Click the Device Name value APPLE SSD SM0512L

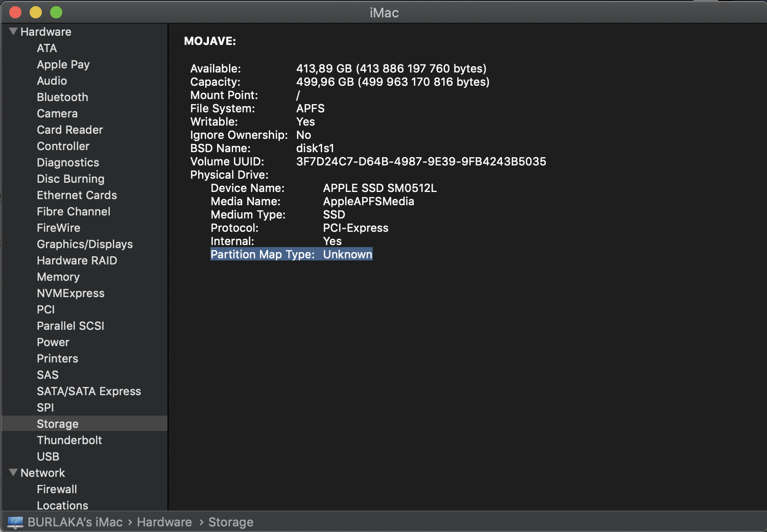380,188
